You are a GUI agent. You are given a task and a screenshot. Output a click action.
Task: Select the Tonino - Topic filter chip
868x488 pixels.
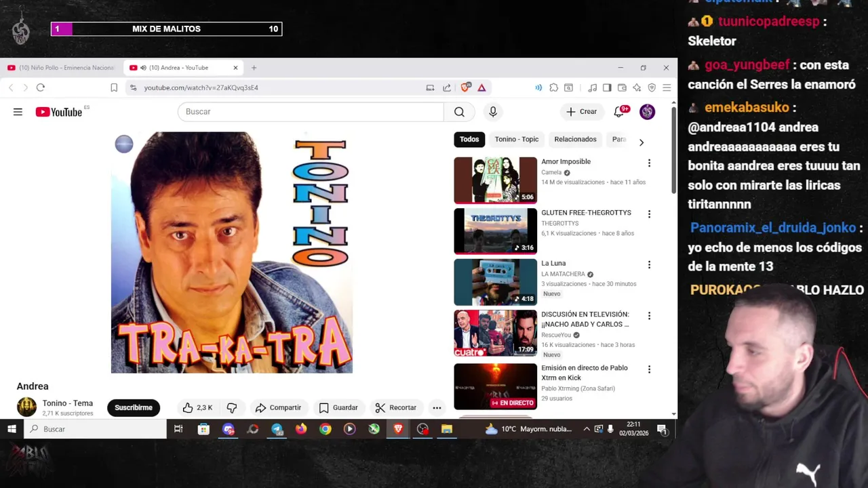click(517, 139)
